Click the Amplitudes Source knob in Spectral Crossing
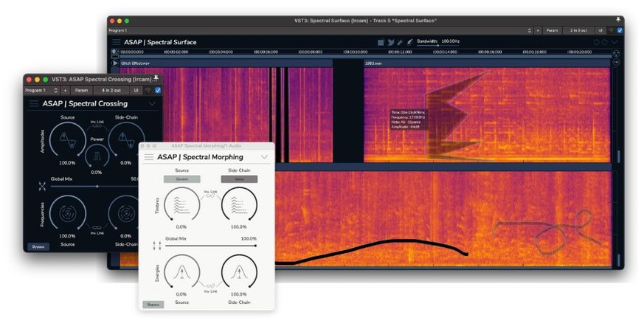Screen dimensions: 644x332 68,139
